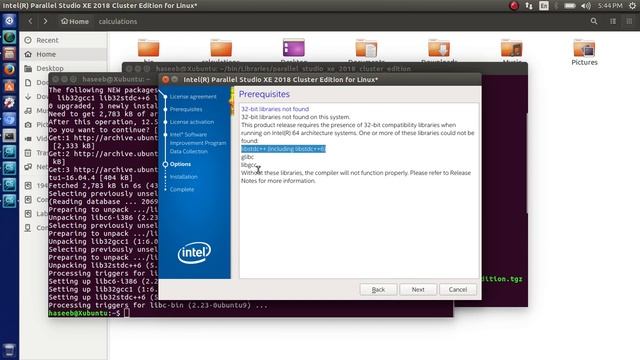
Task: Open the Ubuntu Dash launcher icon
Action: (x=9, y=20)
